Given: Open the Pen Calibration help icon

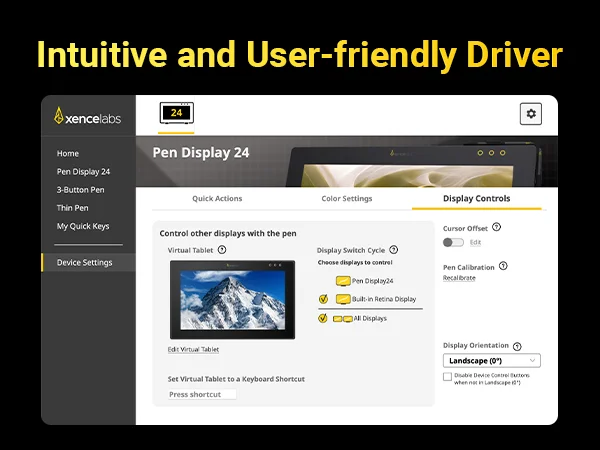Looking at the screenshot, I should pyautogui.click(x=503, y=266).
